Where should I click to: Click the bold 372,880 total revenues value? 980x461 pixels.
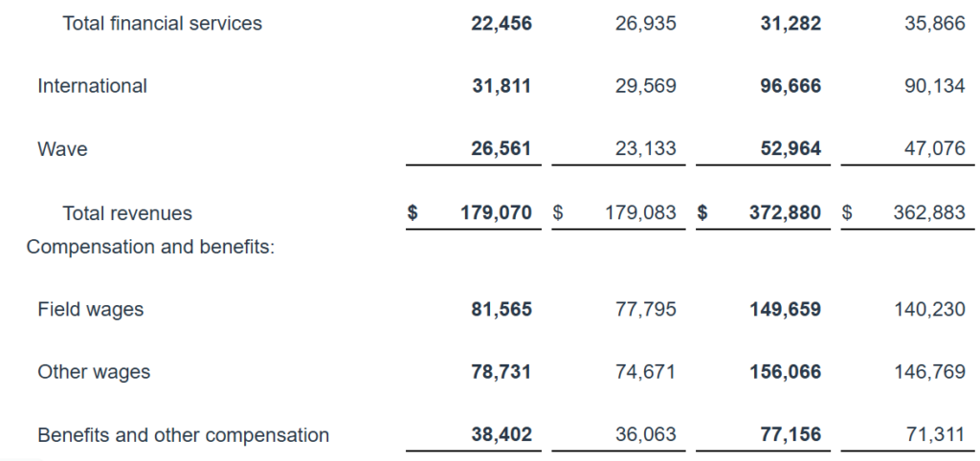click(785, 213)
